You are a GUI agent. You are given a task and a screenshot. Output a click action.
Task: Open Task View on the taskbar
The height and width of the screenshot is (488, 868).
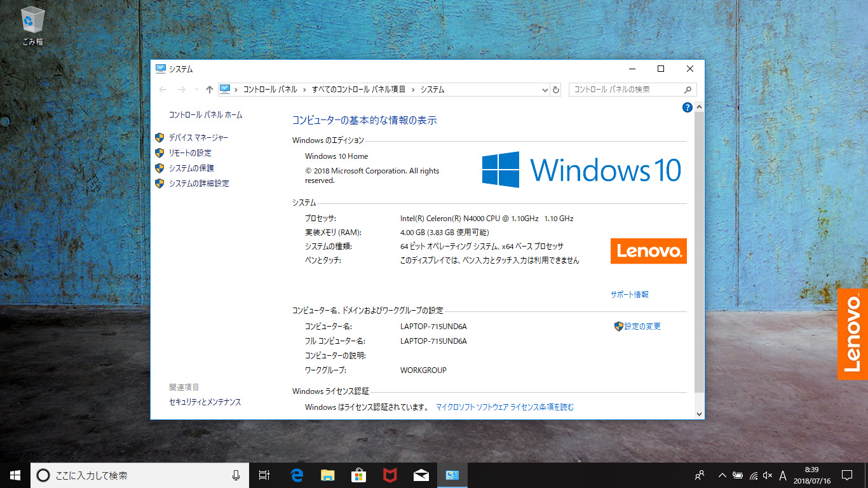click(x=265, y=475)
